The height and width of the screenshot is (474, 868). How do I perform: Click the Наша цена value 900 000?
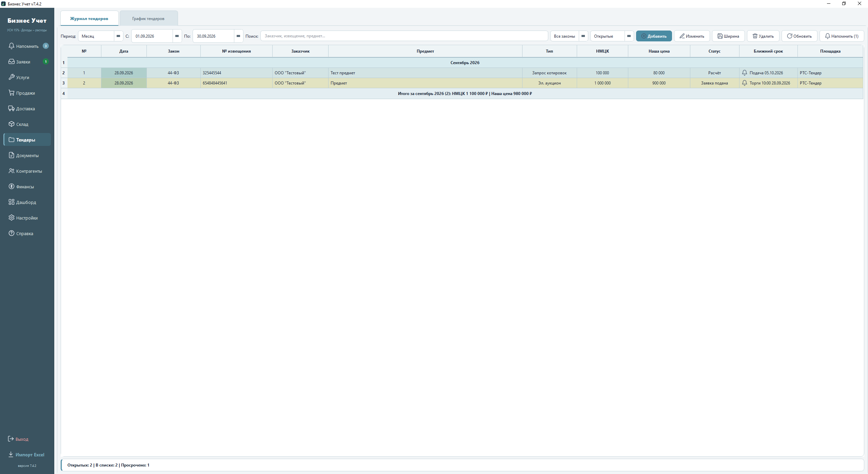(659, 83)
